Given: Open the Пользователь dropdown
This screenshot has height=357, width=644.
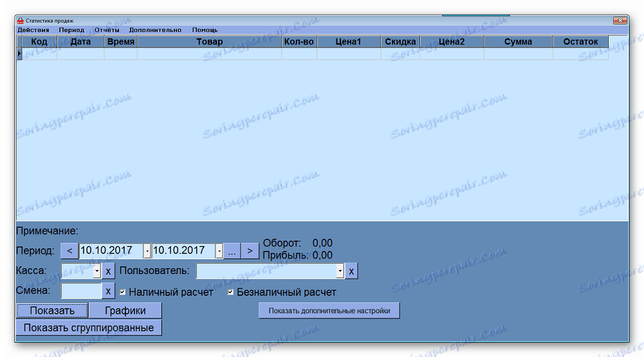Looking at the screenshot, I should (340, 271).
